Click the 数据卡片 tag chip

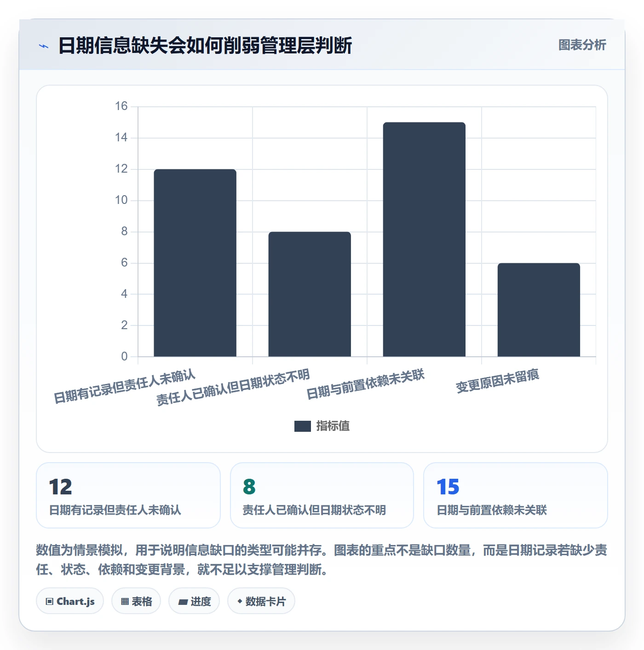[261, 601]
